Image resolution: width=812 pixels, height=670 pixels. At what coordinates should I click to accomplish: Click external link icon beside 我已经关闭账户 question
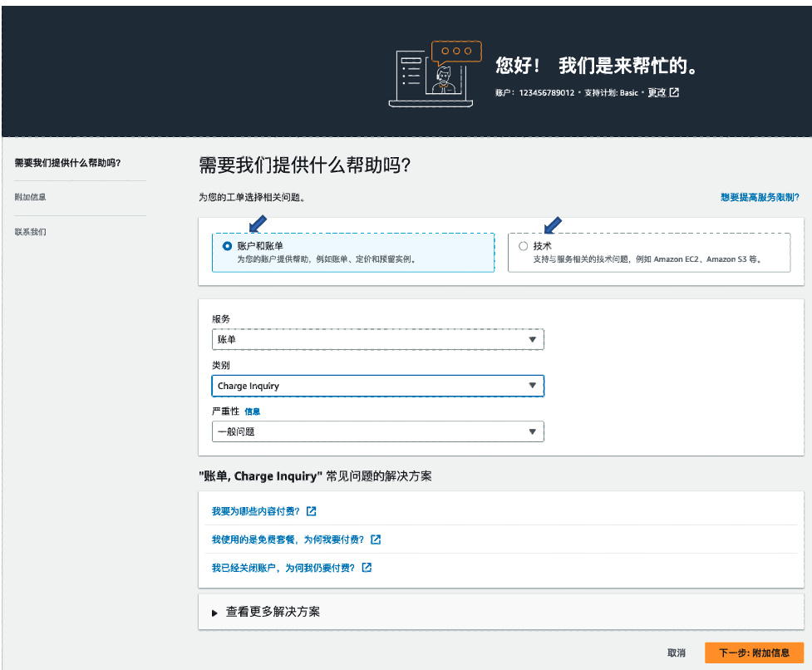tap(365, 568)
